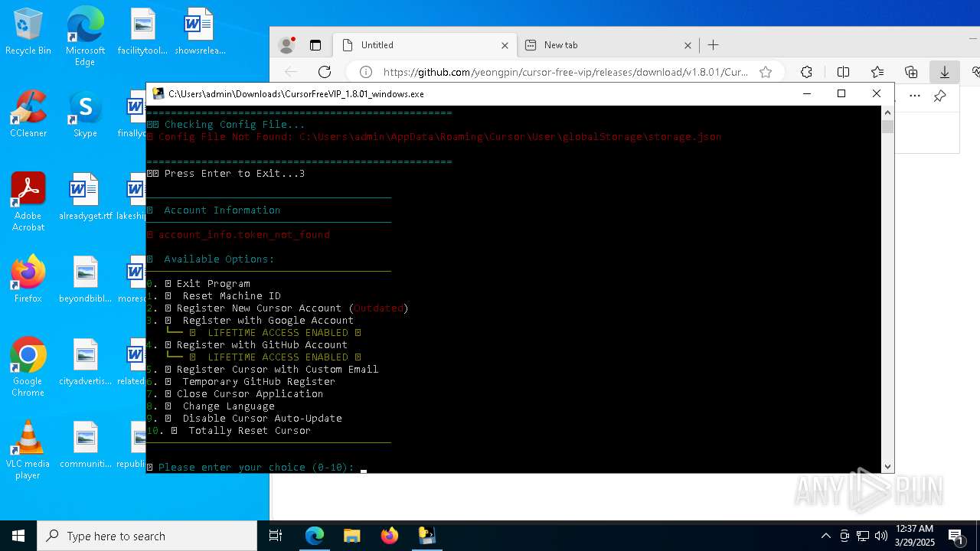Open the volume control tray icon
This screenshot has height=551, width=980.
tap(881, 536)
